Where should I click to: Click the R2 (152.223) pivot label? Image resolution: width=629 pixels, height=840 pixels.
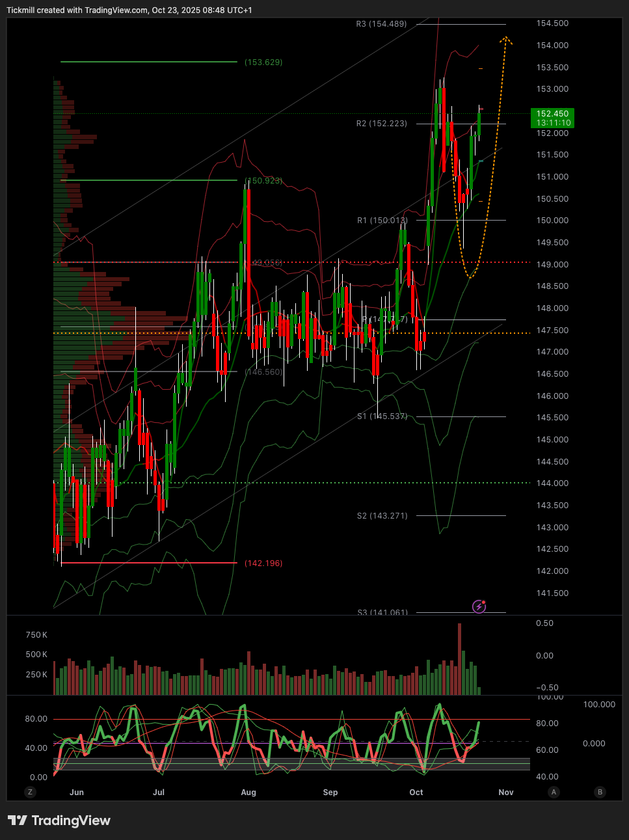coord(381,124)
